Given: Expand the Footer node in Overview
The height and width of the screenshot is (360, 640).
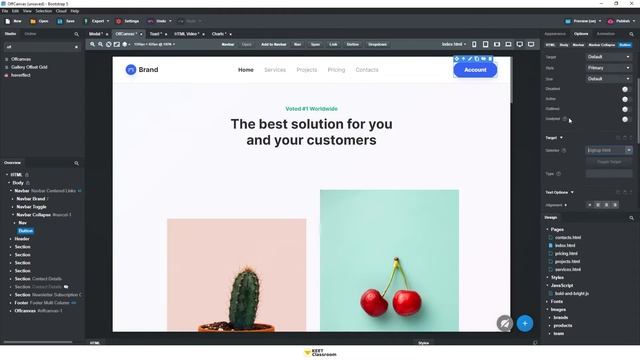Looking at the screenshot, I should (11, 303).
